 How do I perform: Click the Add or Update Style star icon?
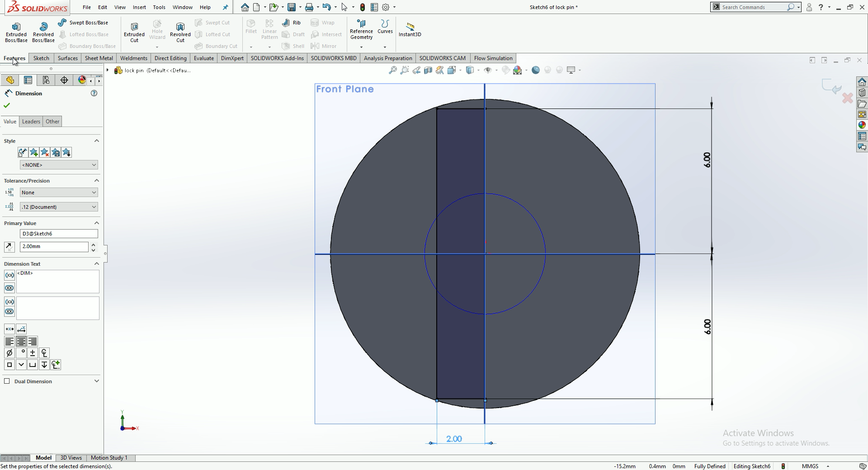tap(33, 152)
